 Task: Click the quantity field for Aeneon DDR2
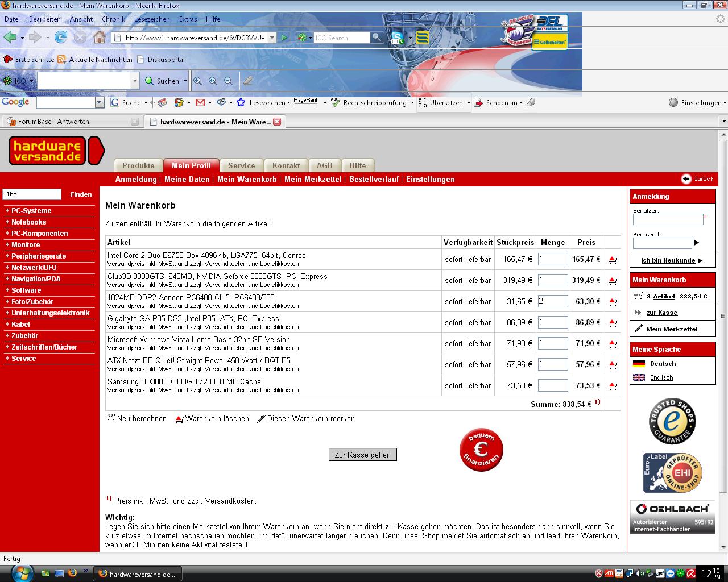coord(553,301)
